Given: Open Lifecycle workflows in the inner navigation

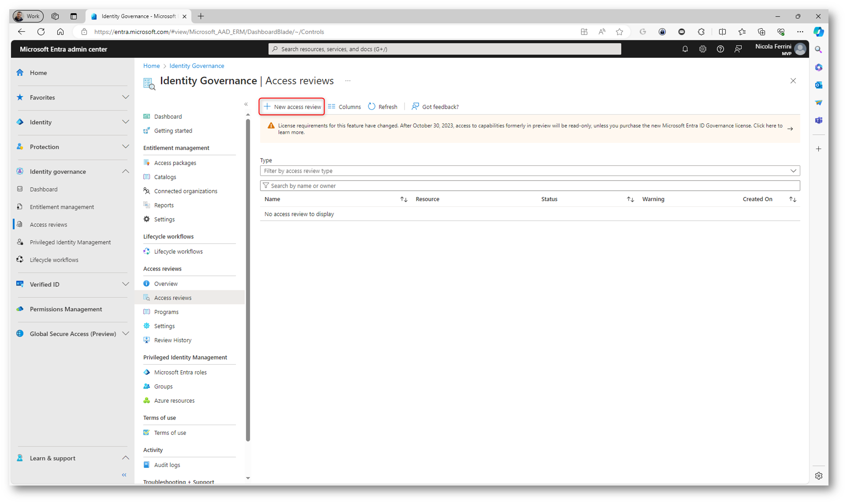Looking at the screenshot, I should tap(178, 252).
